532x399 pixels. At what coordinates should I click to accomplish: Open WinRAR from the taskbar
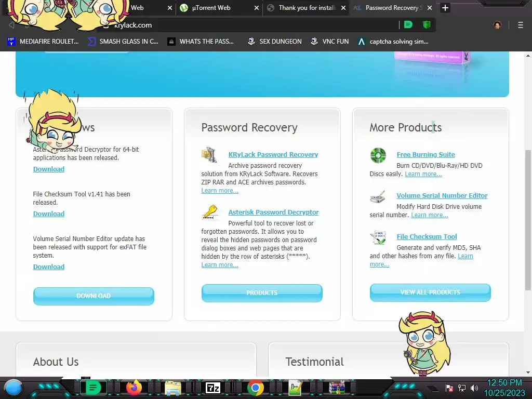coord(337,388)
